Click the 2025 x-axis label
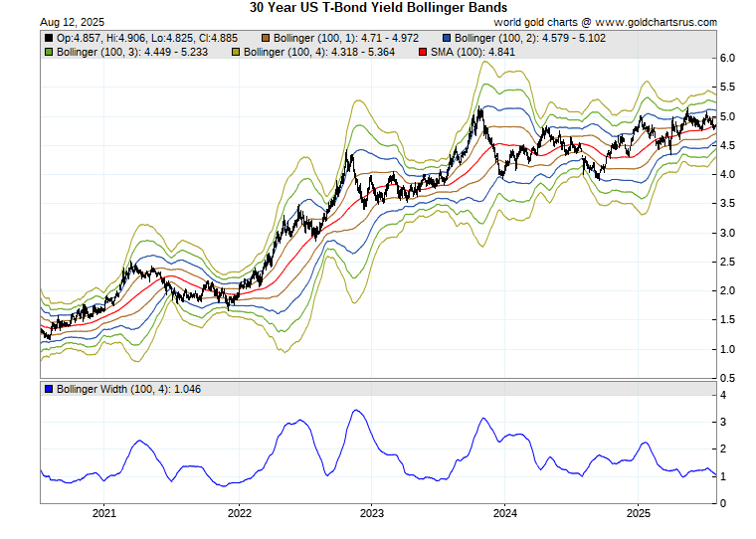The height and width of the screenshot is (539, 756). click(639, 513)
